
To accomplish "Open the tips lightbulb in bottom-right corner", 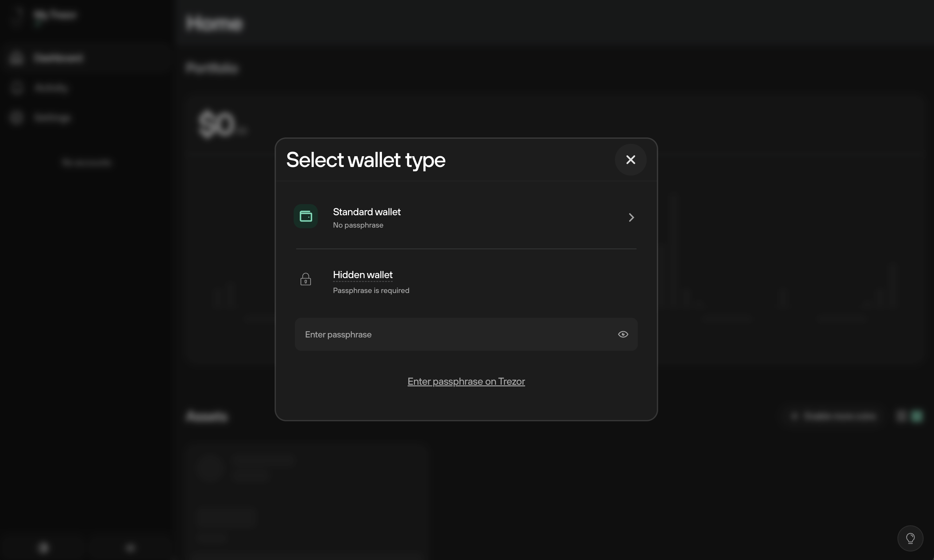I will point(911,538).
